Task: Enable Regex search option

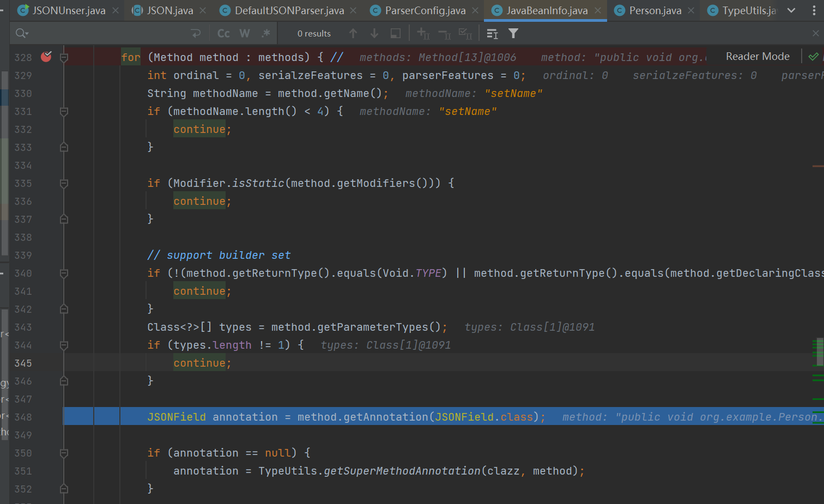Action: pos(266,34)
